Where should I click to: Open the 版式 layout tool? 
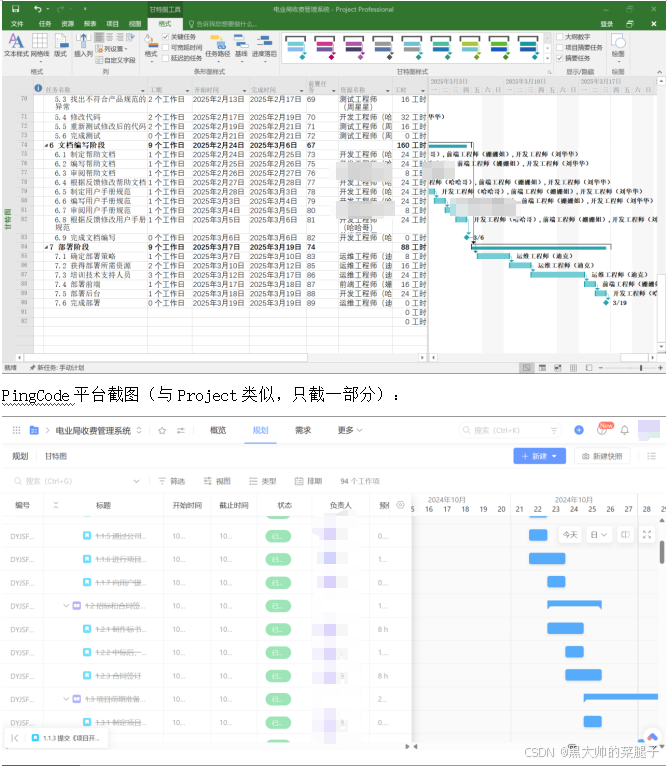61,45
